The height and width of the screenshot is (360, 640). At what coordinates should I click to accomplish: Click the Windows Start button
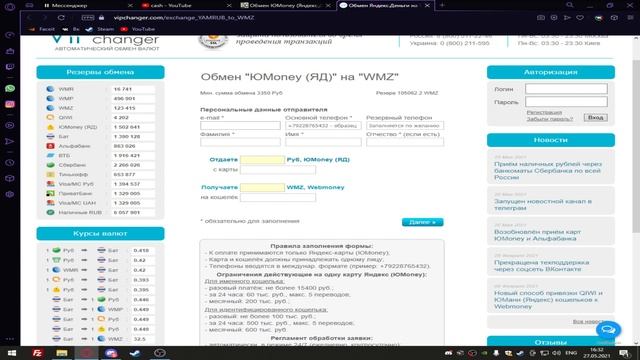(x=11, y=353)
